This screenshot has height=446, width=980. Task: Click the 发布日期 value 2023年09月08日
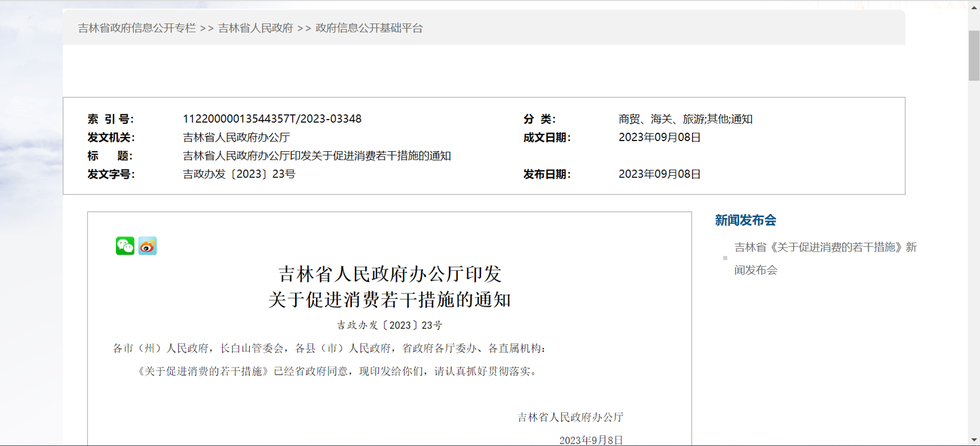(659, 174)
